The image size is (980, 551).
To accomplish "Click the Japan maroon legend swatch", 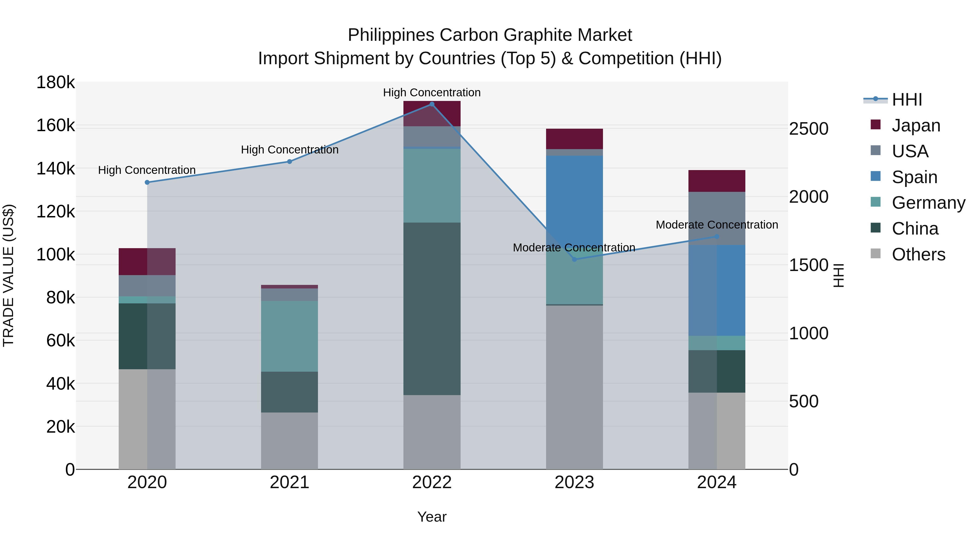I will [x=875, y=124].
